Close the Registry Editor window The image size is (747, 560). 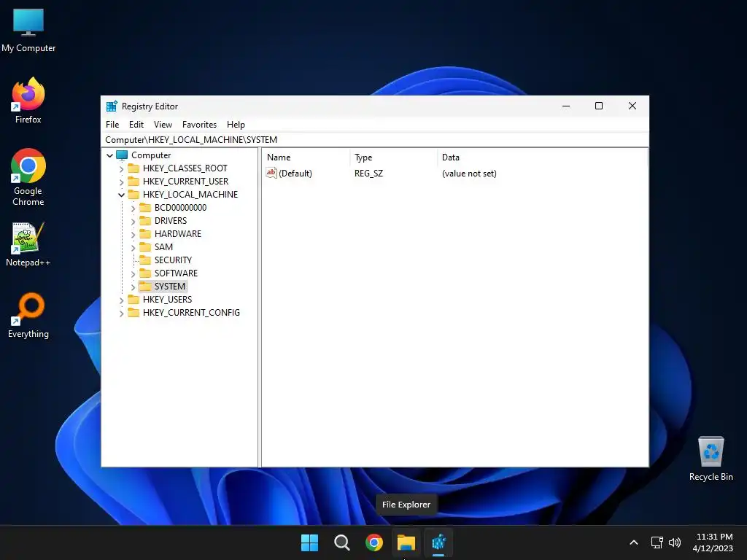tap(632, 106)
